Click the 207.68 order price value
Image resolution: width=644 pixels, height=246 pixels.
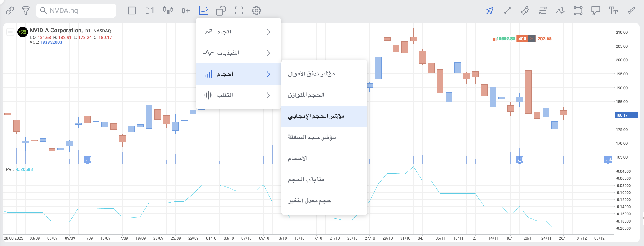click(x=545, y=38)
